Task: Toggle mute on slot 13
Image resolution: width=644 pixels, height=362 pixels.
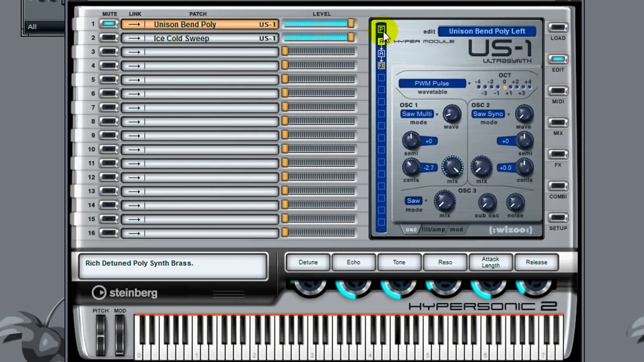Action: (109, 192)
